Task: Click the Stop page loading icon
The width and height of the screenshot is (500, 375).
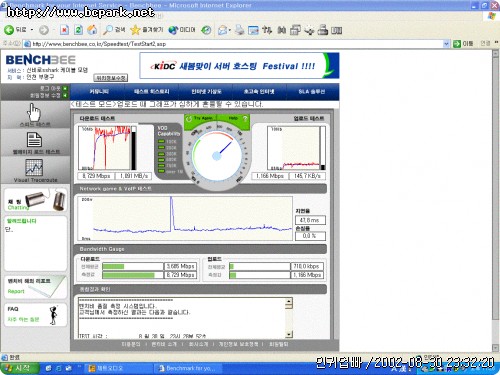Action: pyautogui.click(x=64, y=30)
